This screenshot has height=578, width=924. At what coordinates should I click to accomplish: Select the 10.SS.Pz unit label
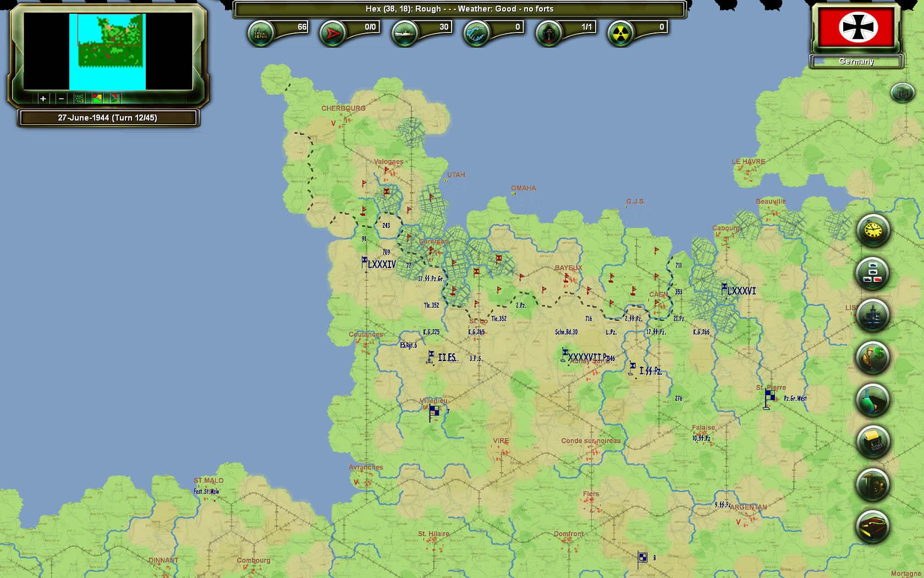(x=701, y=438)
